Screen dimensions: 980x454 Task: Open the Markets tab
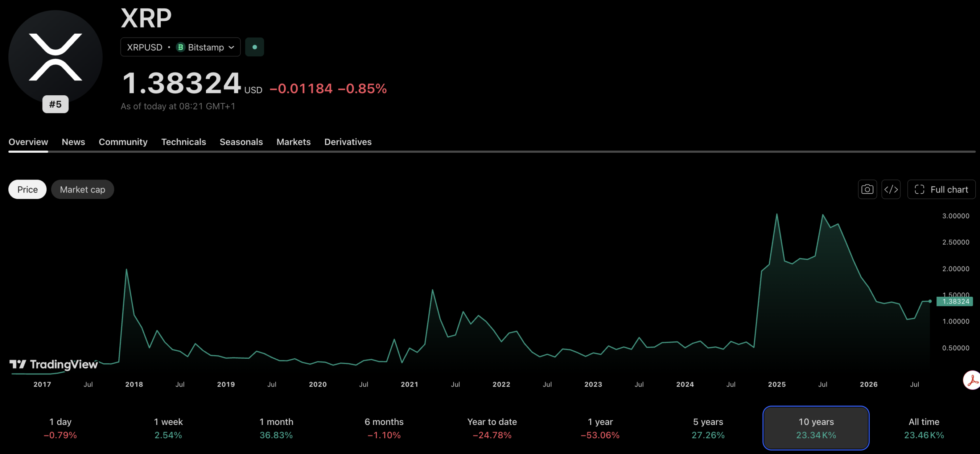click(x=294, y=142)
